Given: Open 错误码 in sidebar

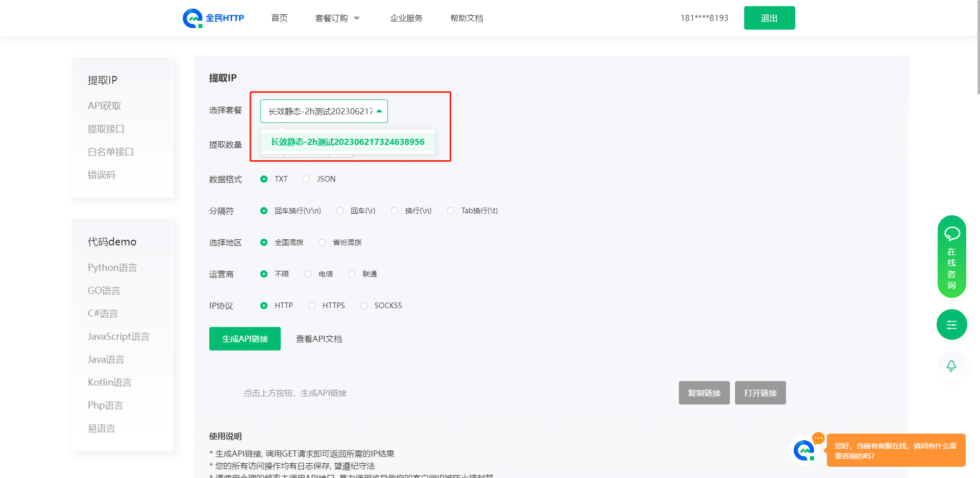Looking at the screenshot, I should coord(102,174).
